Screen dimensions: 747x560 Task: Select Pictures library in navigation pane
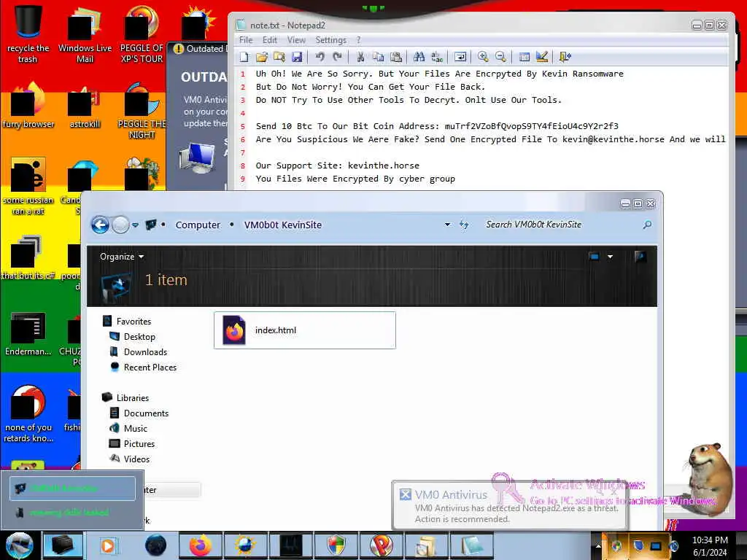[139, 443]
